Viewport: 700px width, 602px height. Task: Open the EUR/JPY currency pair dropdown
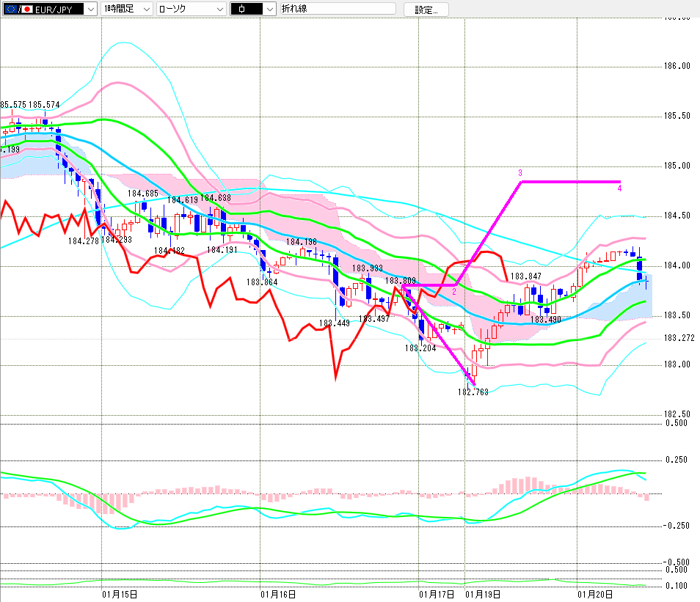click(x=90, y=9)
